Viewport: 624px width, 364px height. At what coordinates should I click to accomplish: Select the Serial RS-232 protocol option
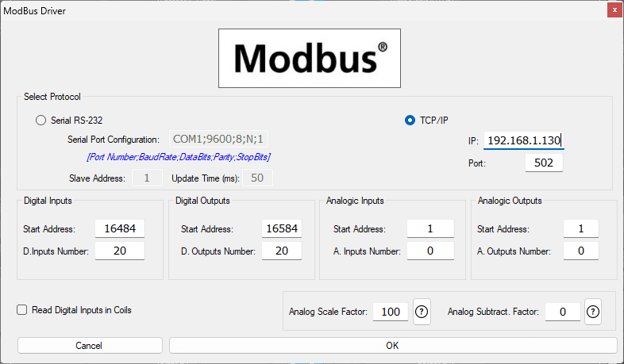point(41,121)
